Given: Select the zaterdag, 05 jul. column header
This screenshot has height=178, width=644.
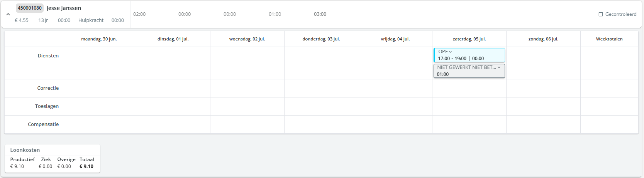Looking at the screenshot, I should [x=469, y=39].
